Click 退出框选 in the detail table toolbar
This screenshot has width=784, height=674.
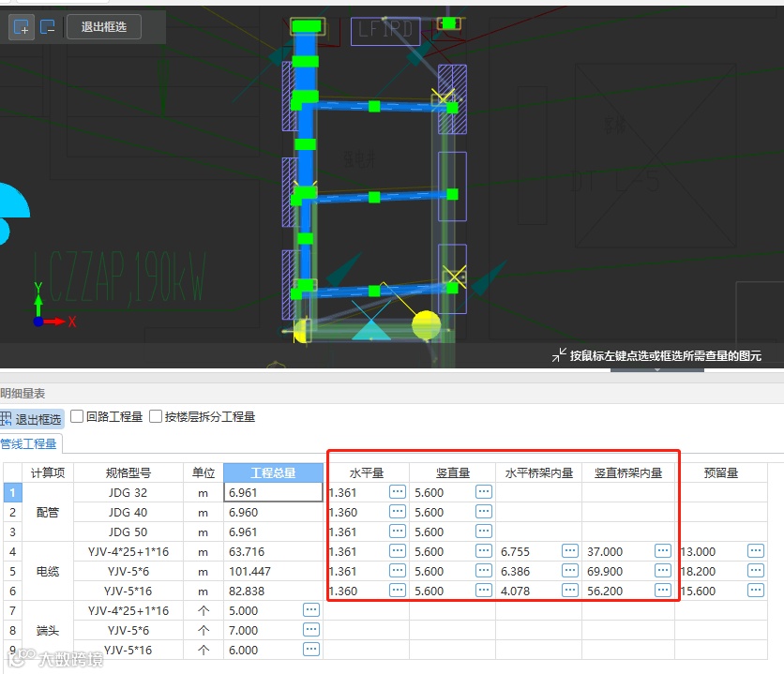[32, 419]
